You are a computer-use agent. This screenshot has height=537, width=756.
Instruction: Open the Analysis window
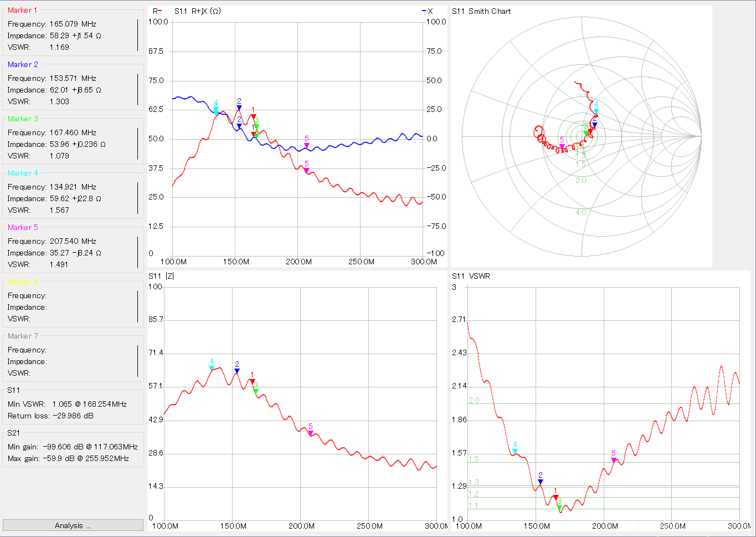(x=73, y=525)
